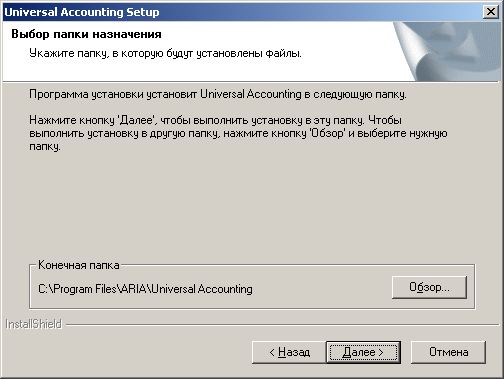Click the greyed InstallShield label
The height and width of the screenshot is (379, 504).
34,324
